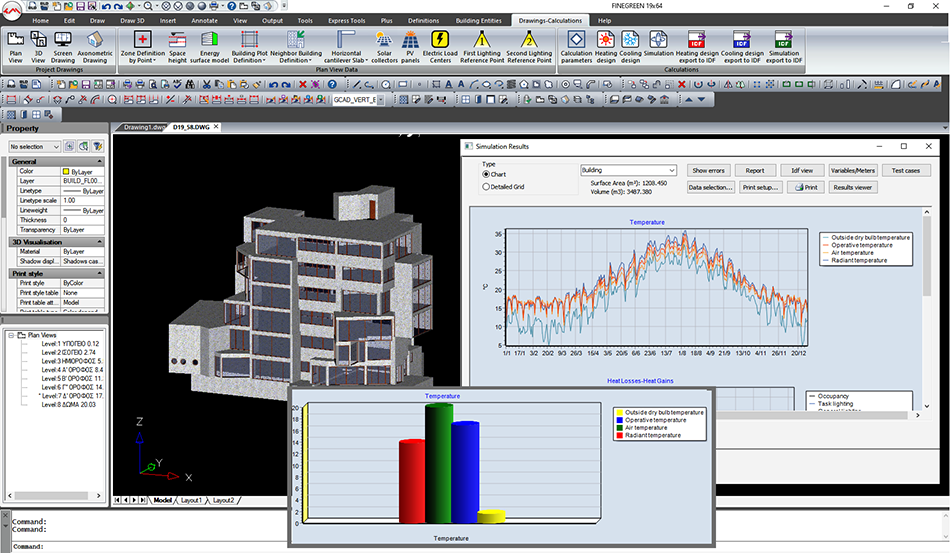The height and width of the screenshot is (553, 950).
Task: Click the Model layout tab
Action: [x=162, y=500]
